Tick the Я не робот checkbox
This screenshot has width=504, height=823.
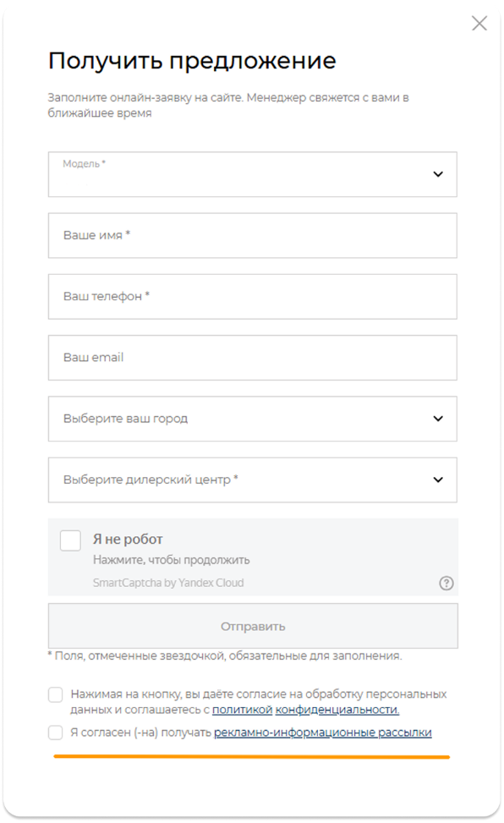click(70, 540)
